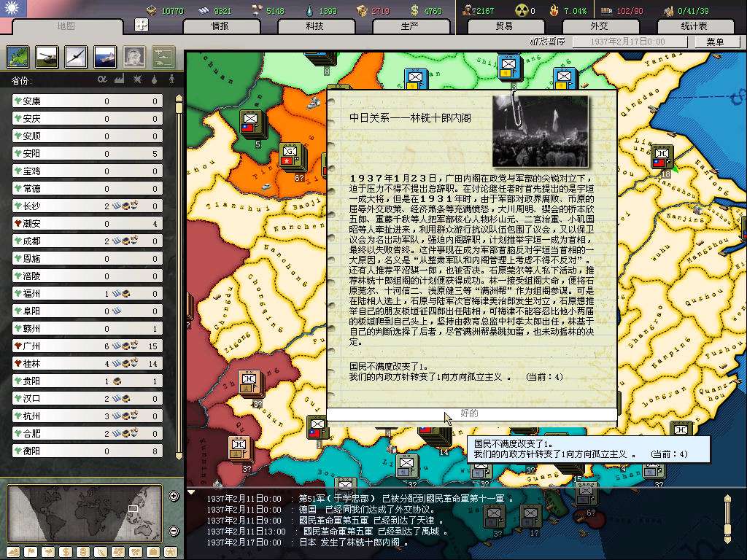The width and height of the screenshot is (747, 560).
Task: Open the 贸易 tab
Action: (505, 26)
